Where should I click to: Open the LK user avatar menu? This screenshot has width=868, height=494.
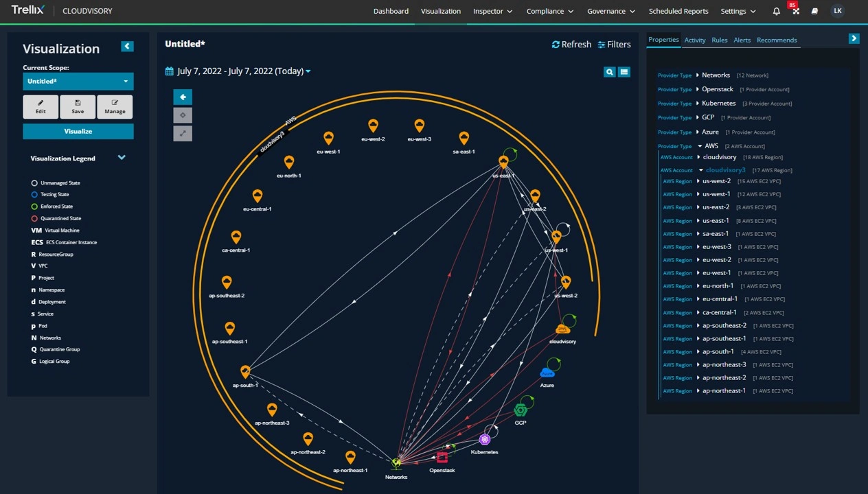click(837, 11)
